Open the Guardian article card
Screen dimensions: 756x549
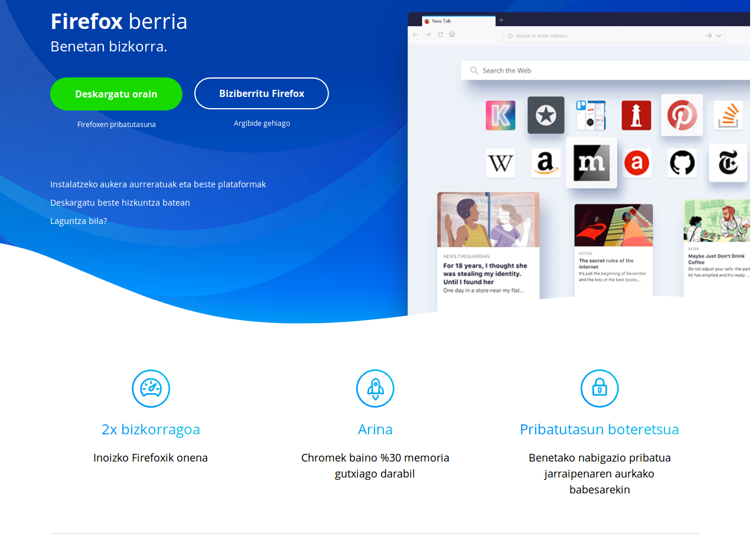click(488, 251)
